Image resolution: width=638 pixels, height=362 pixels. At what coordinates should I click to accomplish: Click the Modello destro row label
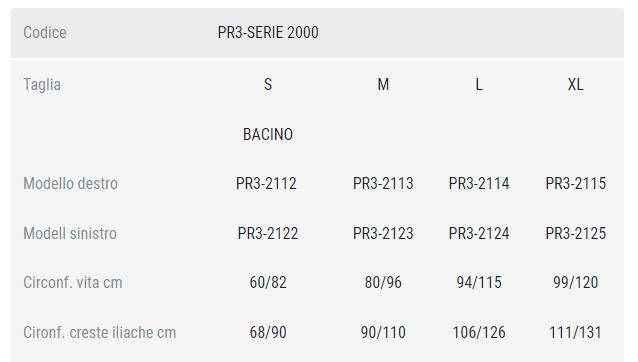tap(70, 183)
